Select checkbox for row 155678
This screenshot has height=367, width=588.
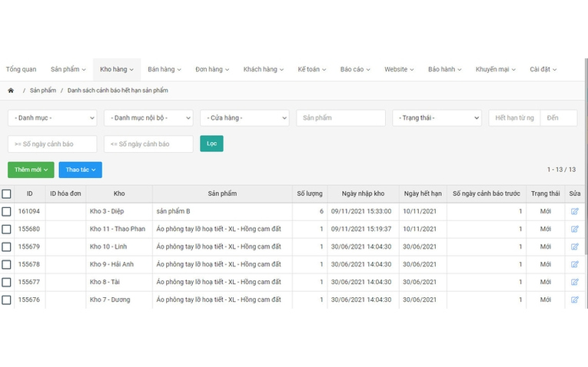(x=6, y=264)
